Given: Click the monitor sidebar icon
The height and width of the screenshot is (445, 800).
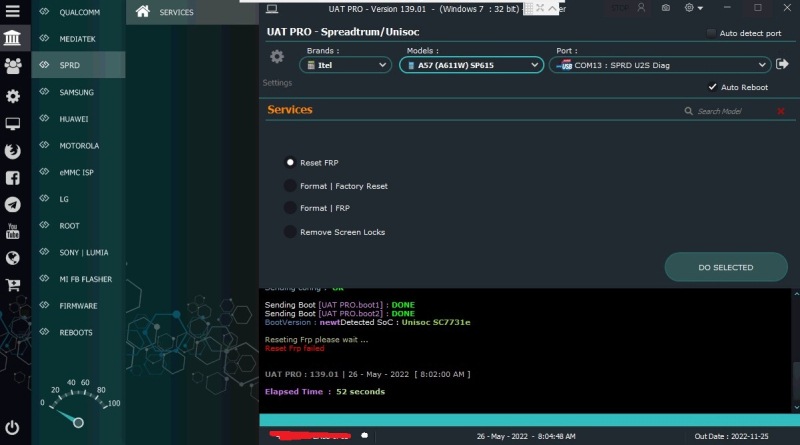Looking at the screenshot, I should coord(13,123).
